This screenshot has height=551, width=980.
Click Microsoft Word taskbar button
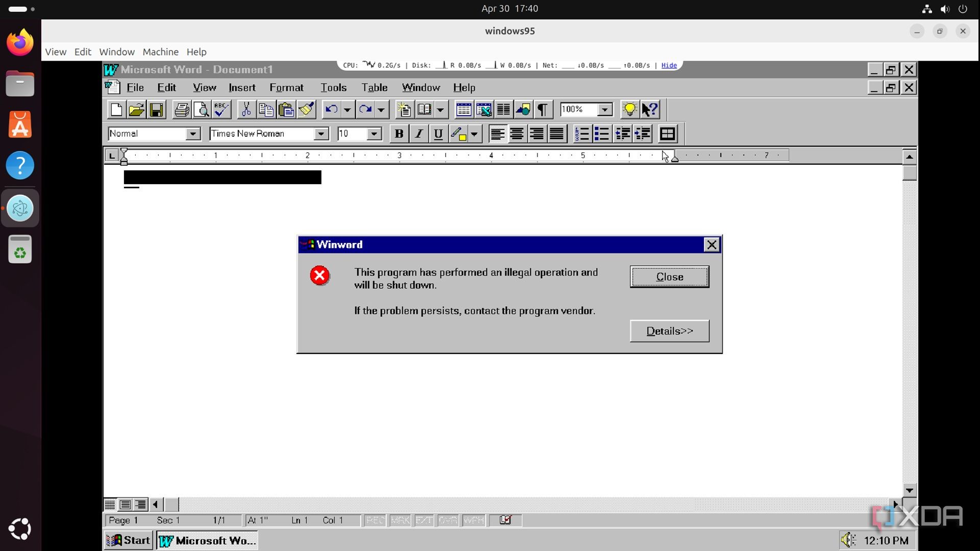tap(207, 540)
